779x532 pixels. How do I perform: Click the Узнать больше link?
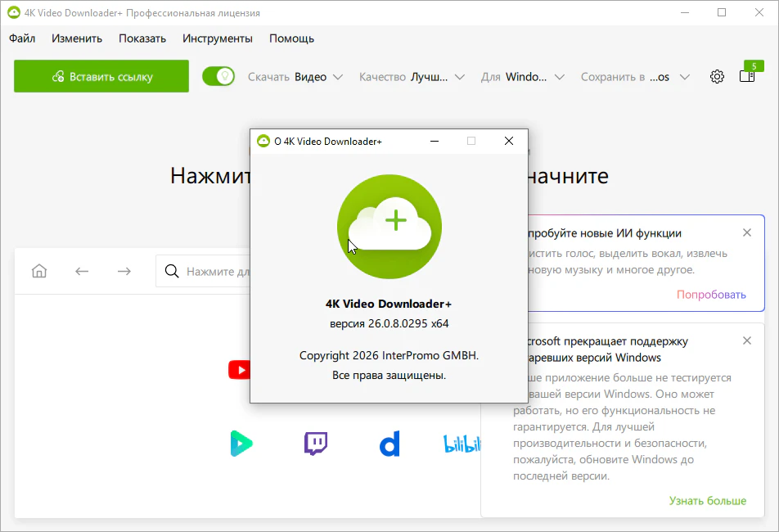coord(707,500)
